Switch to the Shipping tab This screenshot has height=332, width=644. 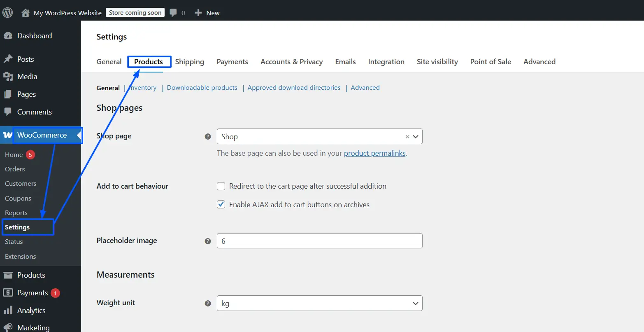(x=190, y=62)
